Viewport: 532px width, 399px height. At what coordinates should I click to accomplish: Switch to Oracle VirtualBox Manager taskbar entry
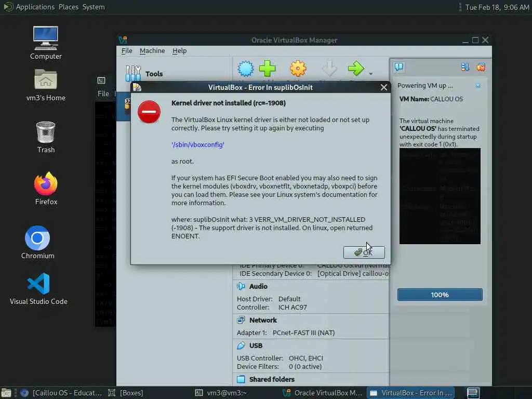tap(322, 393)
